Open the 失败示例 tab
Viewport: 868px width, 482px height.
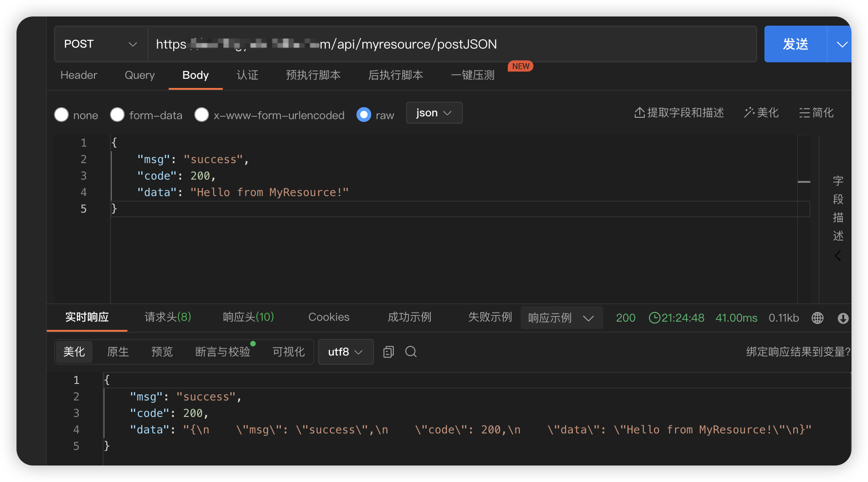coord(490,317)
